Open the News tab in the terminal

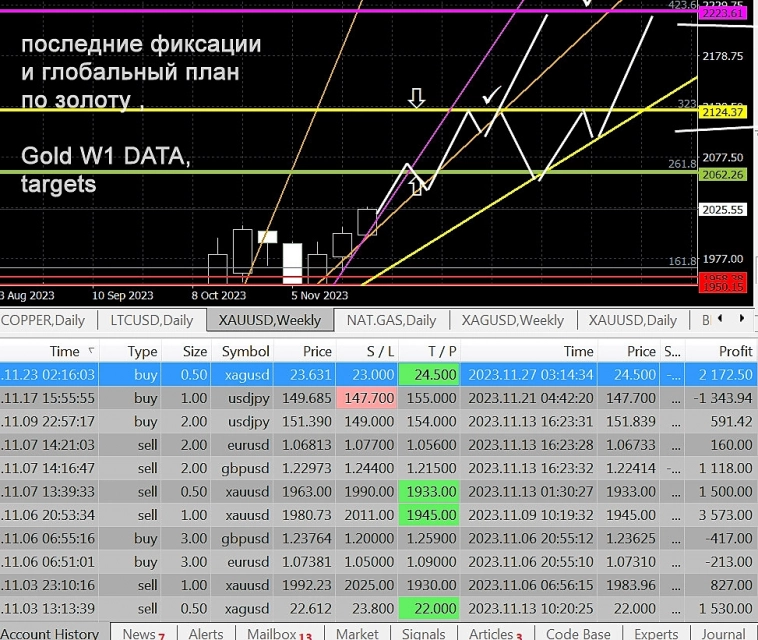[x=143, y=633]
